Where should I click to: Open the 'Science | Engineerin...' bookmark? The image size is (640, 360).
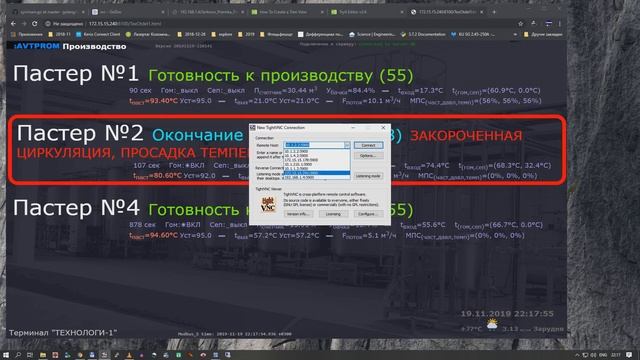372,35
